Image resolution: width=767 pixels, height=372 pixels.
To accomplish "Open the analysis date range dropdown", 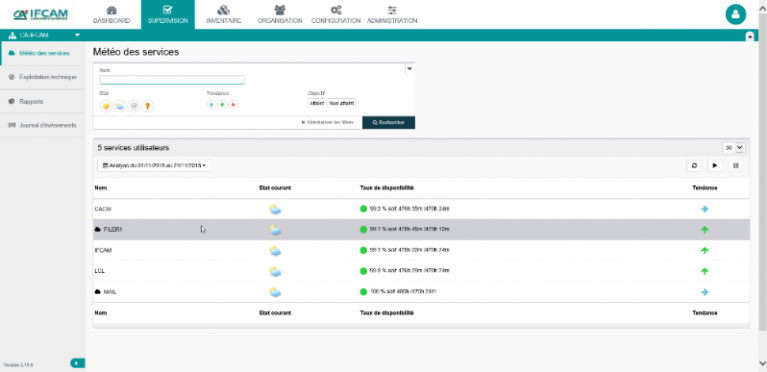I will (154, 165).
